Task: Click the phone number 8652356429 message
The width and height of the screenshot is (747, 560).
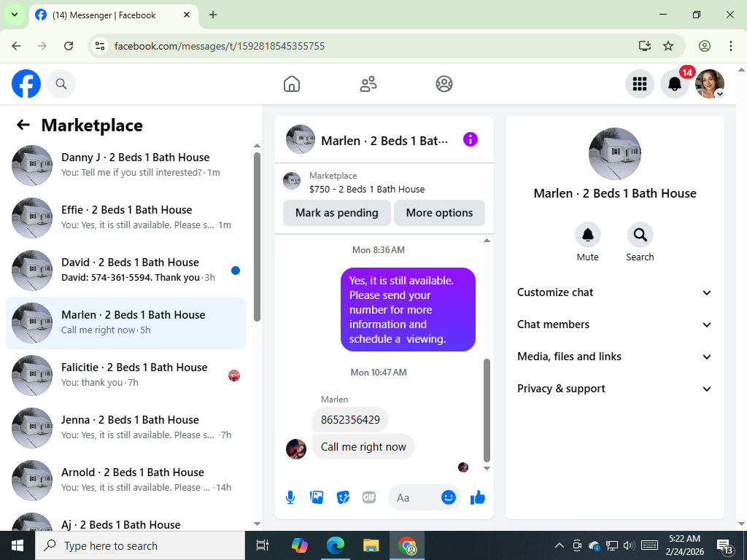Action: pyautogui.click(x=350, y=420)
